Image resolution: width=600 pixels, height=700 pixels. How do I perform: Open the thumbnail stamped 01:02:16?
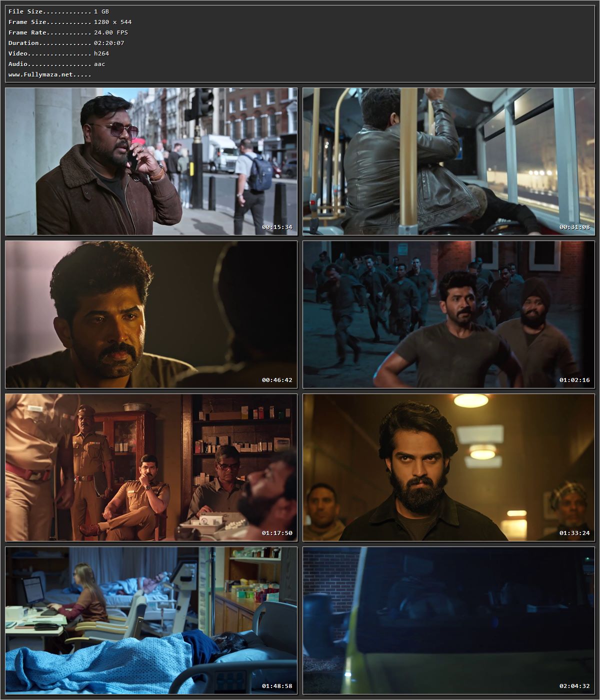tap(448, 314)
